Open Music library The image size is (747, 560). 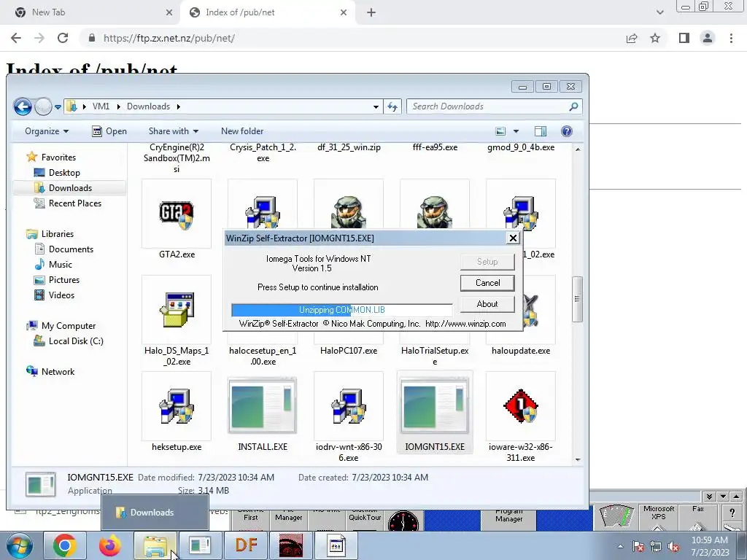60,265
